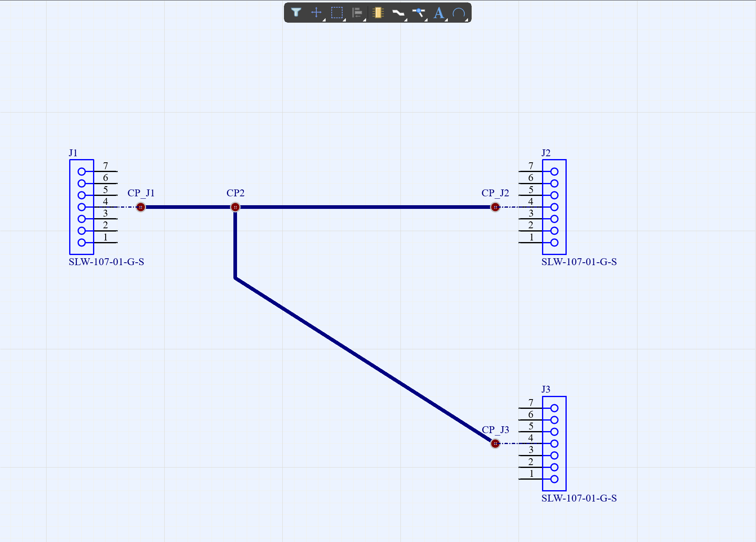Select the CP2 text label
This screenshot has width=756, height=542.
(235, 193)
